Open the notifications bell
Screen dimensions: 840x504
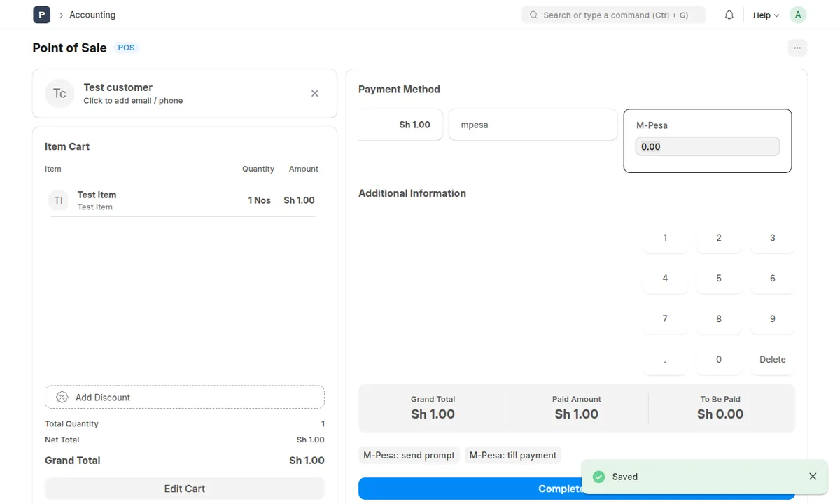pyautogui.click(x=729, y=15)
